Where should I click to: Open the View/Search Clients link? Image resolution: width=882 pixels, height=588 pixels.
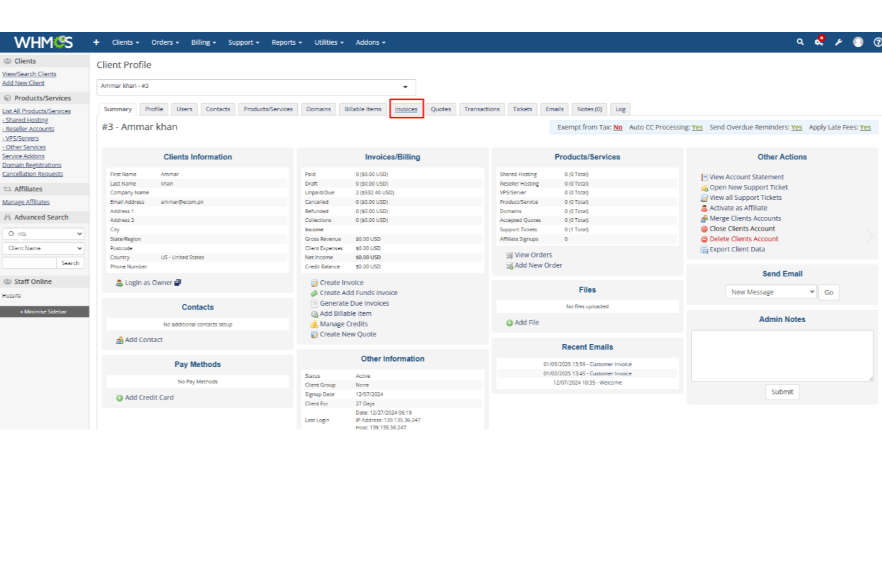[29, 74]
